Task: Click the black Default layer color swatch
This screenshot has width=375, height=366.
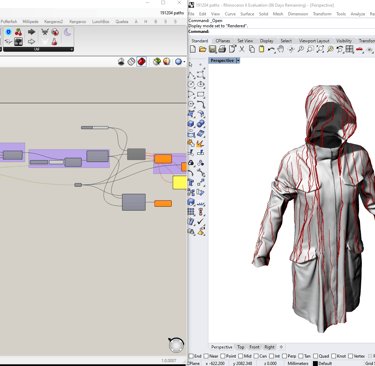Action: click(315, 363)
